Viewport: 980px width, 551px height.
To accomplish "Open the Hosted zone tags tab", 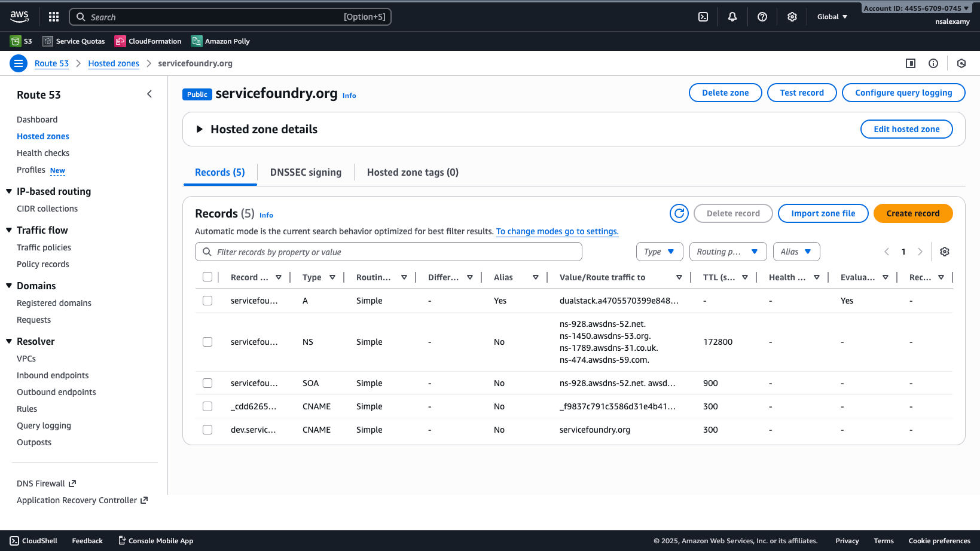I will (413, 172).
